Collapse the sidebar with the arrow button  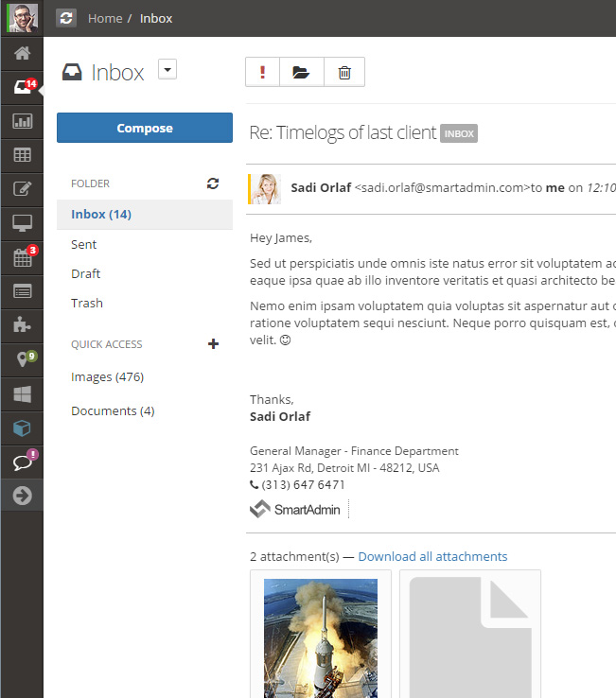tap(22, 496)
